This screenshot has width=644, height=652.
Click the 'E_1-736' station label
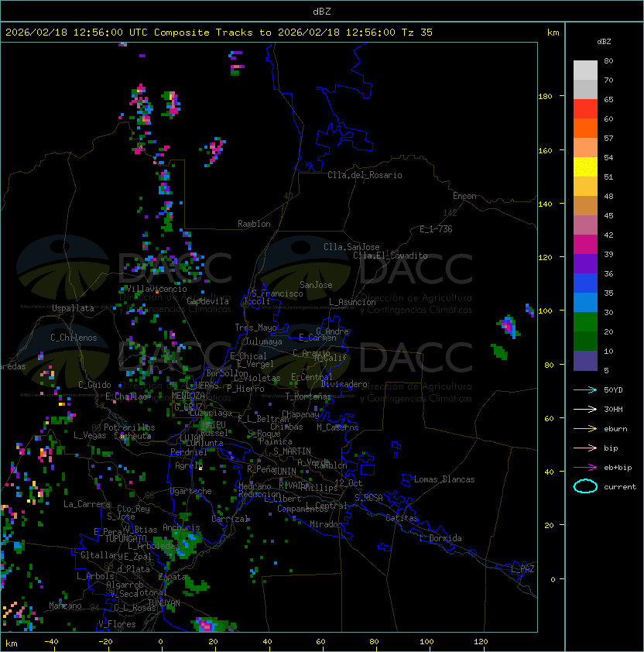point(436,229)
